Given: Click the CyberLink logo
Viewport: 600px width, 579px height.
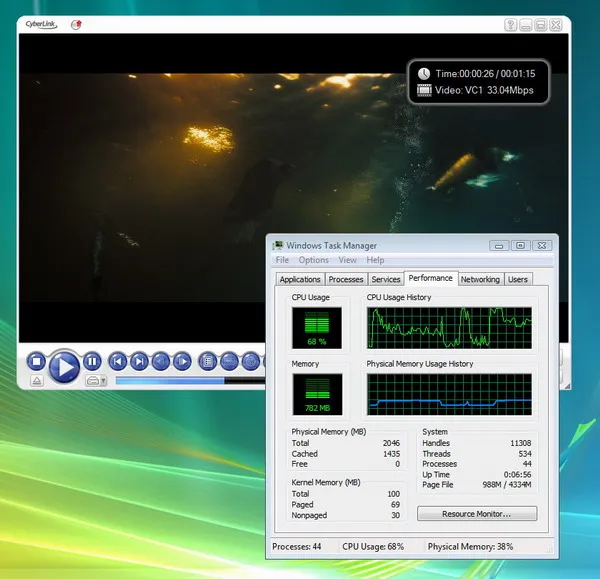Looking at the screenshot, I should point(41,24).
